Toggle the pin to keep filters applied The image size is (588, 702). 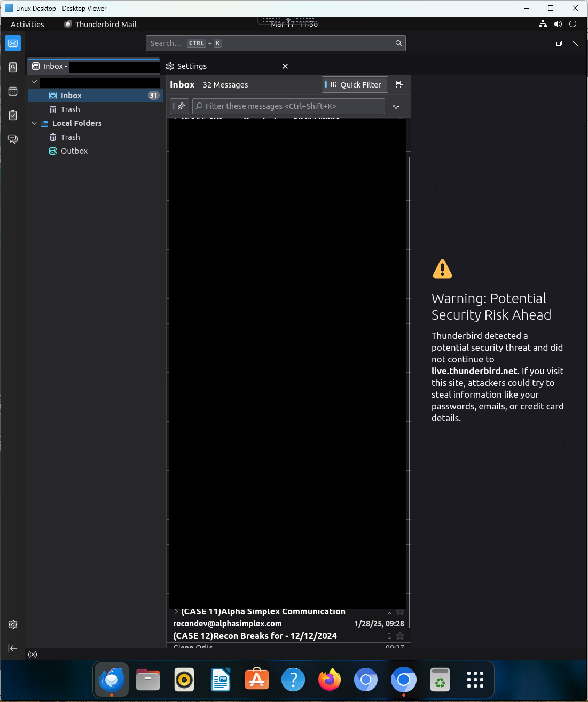tap(179, 106)
